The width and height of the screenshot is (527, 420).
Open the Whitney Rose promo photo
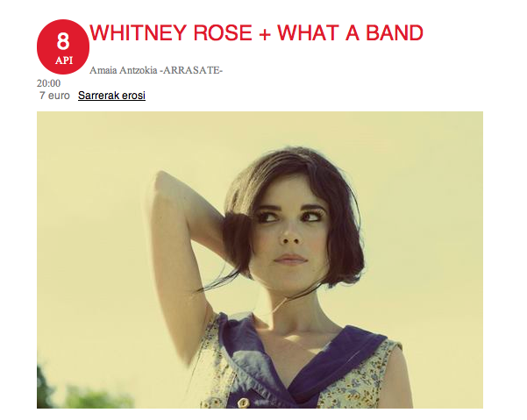coord(260,260)
